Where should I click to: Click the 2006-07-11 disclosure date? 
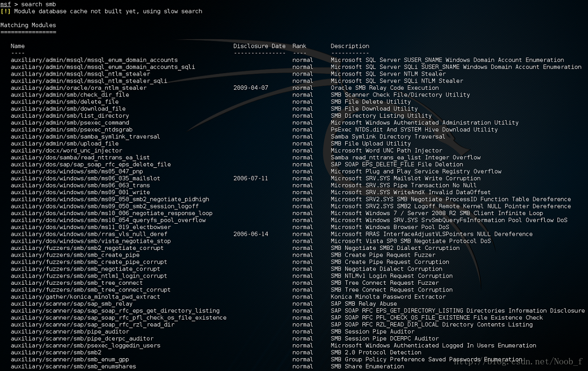(251, 178)
